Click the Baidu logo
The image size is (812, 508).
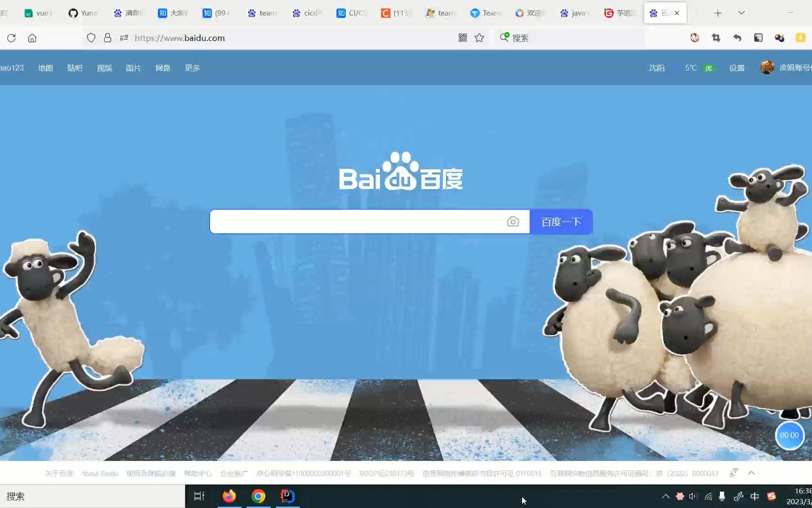(x=401, y=171)
